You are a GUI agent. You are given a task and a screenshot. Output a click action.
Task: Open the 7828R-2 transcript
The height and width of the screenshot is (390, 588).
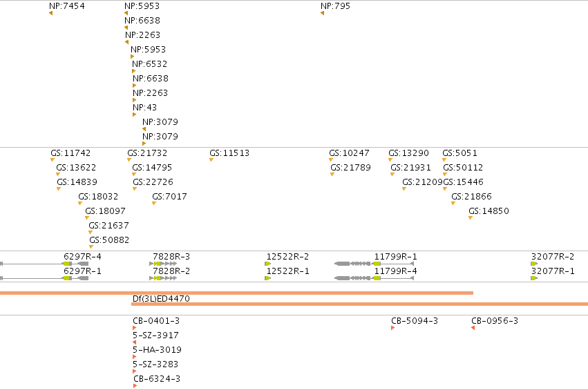[x=163, y=278]
